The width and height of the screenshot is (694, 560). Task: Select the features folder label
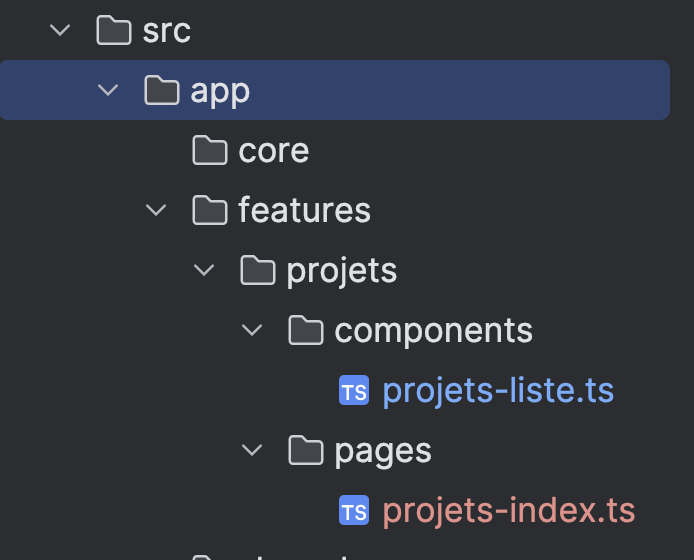304,211
